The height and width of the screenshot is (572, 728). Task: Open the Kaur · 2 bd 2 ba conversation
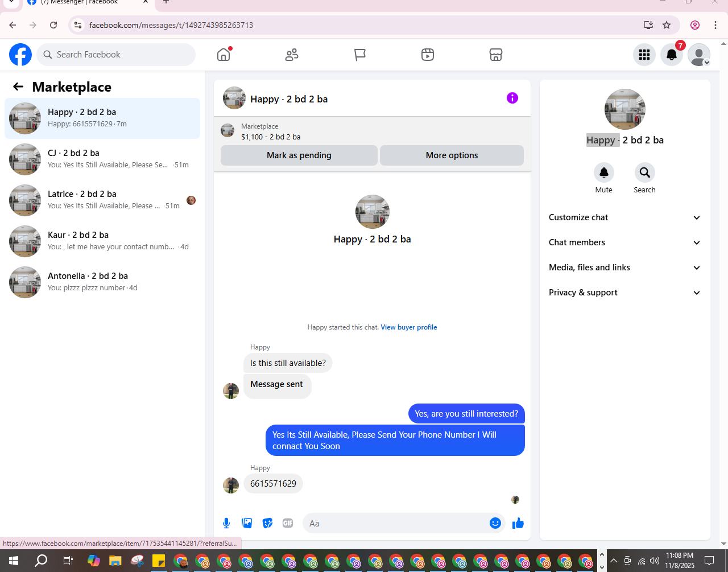coord(102,241)
